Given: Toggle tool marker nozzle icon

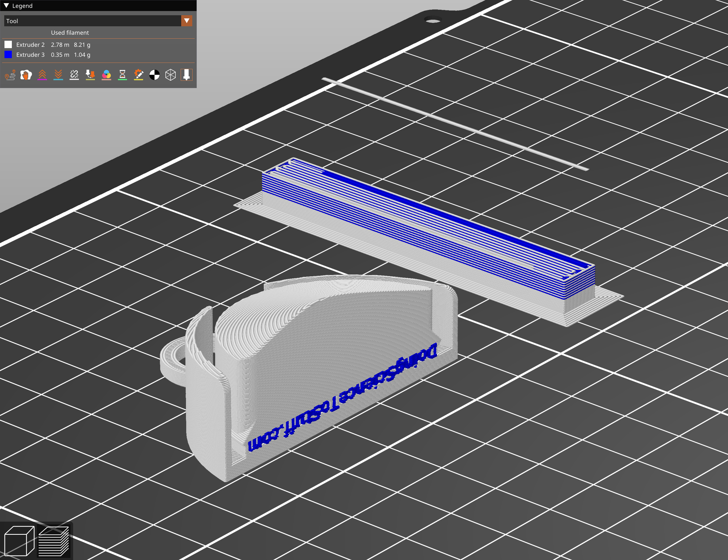Looking at the screenshot, I should (186, 75).
